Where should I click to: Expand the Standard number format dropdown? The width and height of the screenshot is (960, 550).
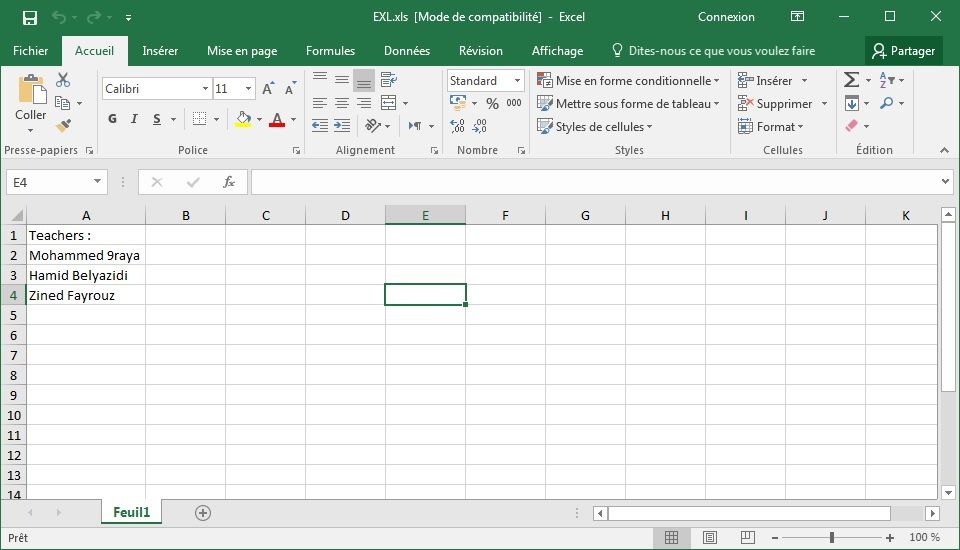tap(517, 81)
